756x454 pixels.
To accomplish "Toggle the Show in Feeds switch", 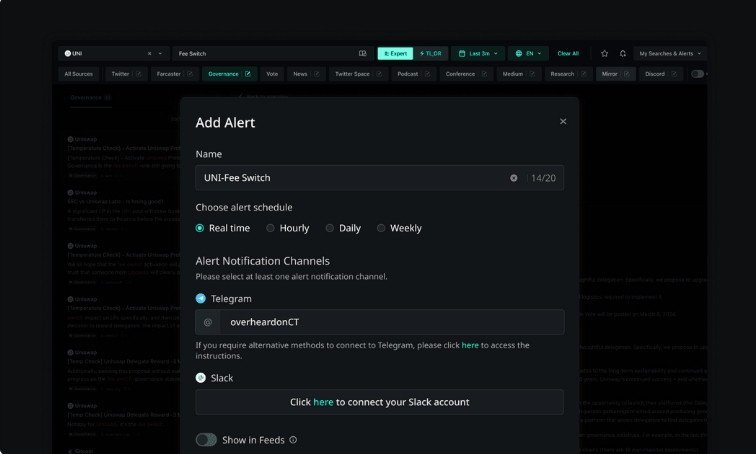I will tap(206, 440).
